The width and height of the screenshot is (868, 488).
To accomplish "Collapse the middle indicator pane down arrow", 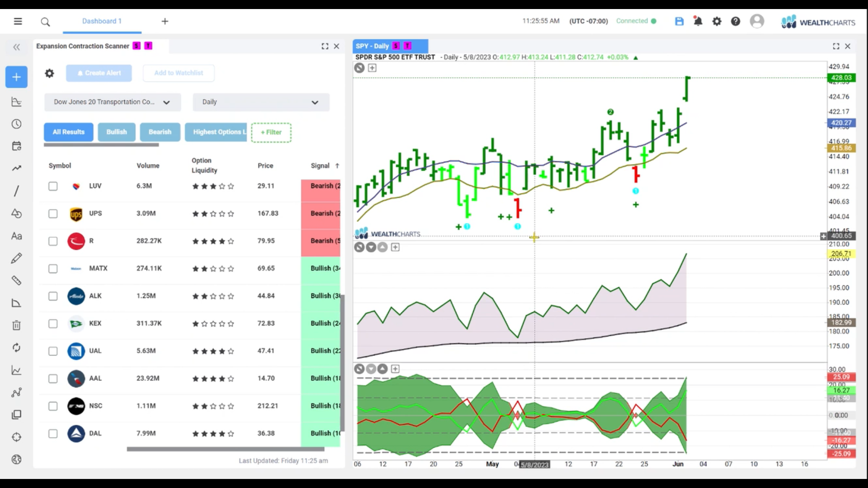I will [371, 247].
